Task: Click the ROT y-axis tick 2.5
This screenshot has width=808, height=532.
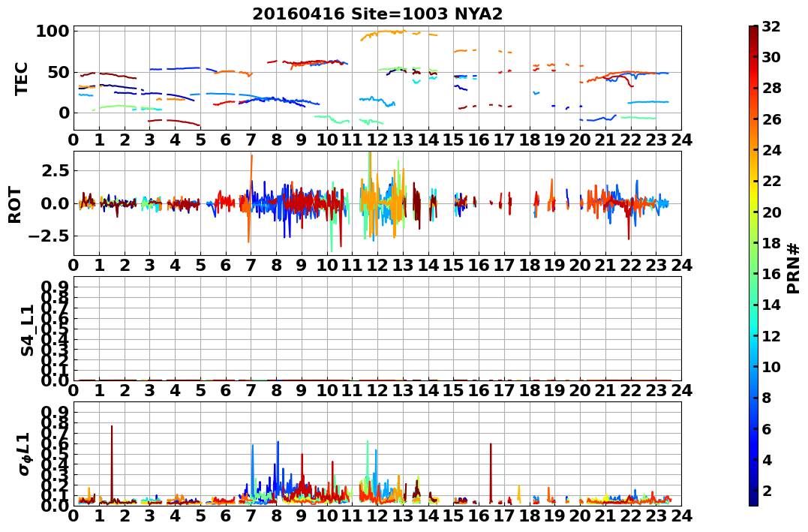Action: click(x=55, y=170)
